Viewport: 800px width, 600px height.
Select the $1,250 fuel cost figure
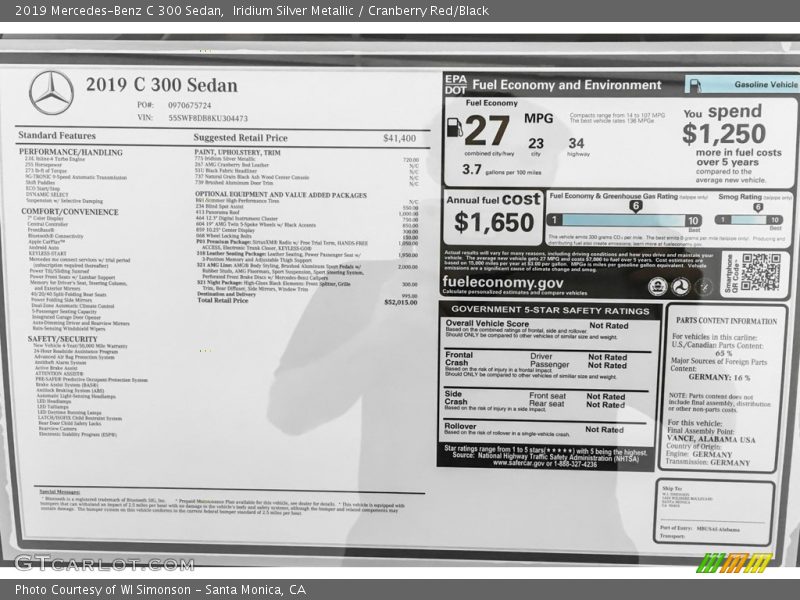(724, 134)
